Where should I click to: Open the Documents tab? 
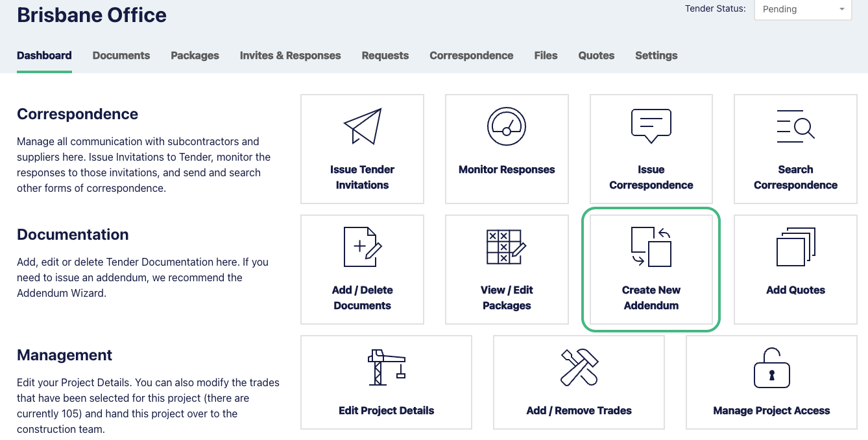pos(121,56)
